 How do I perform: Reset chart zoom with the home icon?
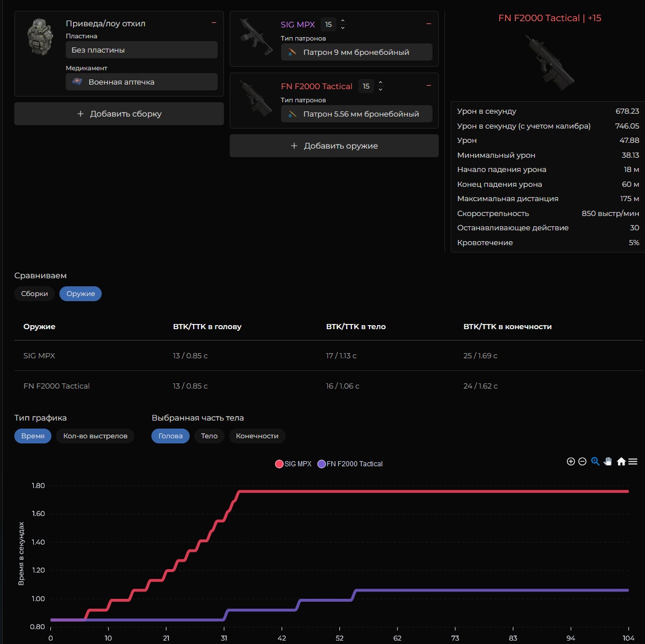pyautogui.click(x=621, y=461)
